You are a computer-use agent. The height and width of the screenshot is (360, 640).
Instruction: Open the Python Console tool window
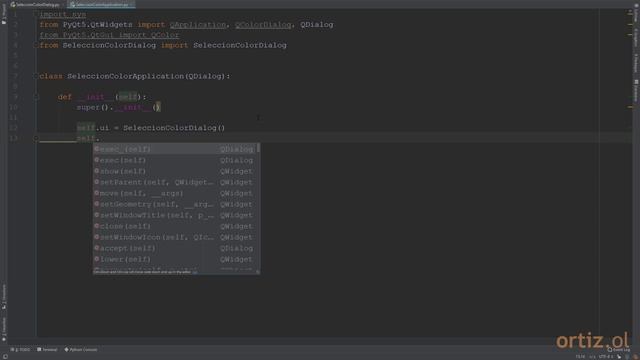pyautogui.click(x=81, y=350)
